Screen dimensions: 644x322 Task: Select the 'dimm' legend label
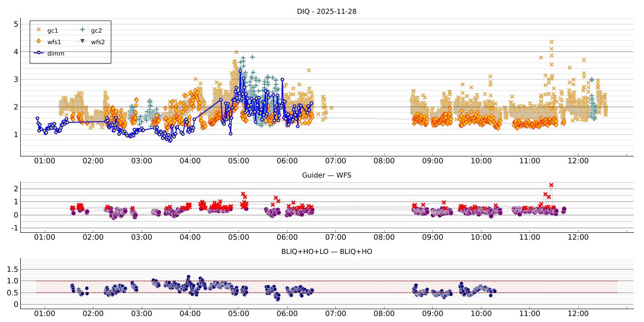[56, 53]
